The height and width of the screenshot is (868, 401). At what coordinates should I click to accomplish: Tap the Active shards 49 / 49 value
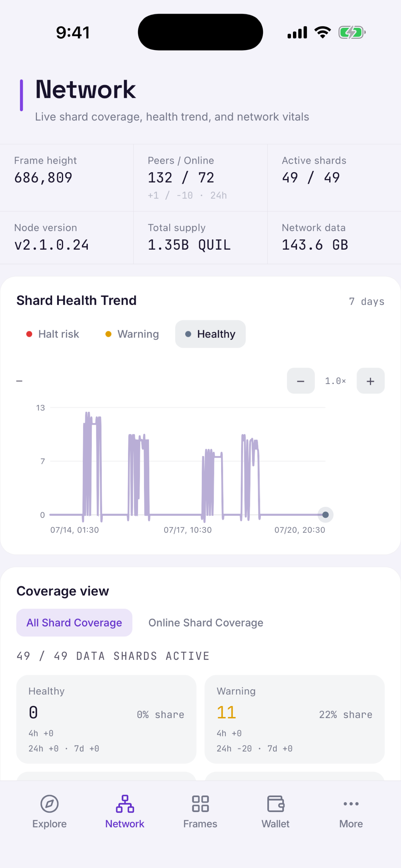[311, 177]
